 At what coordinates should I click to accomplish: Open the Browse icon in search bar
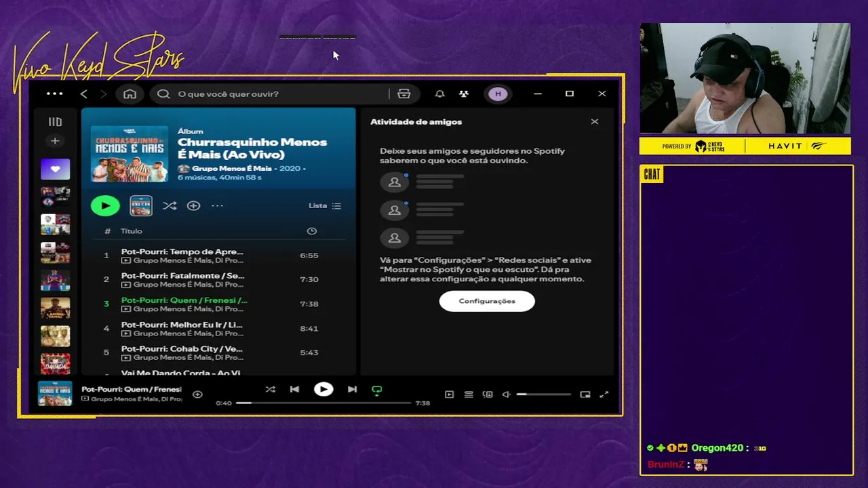tap(404, 94)
